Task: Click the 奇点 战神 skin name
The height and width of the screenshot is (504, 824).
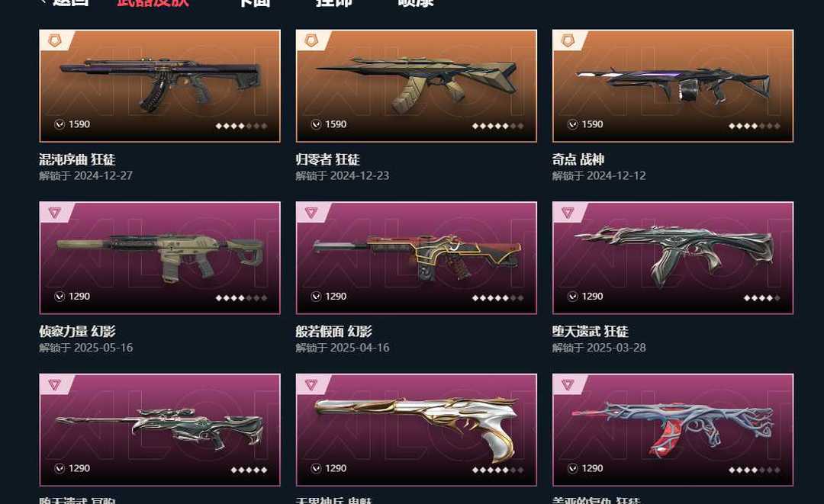Action: (578, 159)
